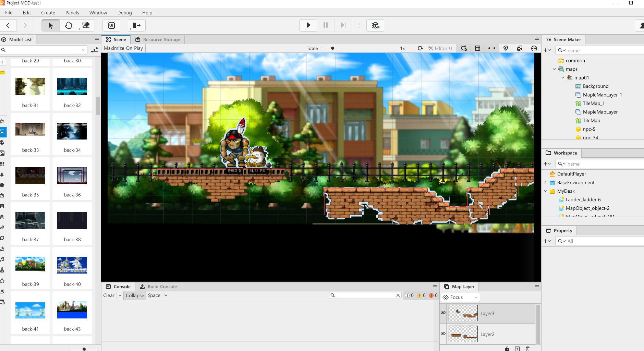
Task: Open Model List filter settings
Action: point(94,50)
